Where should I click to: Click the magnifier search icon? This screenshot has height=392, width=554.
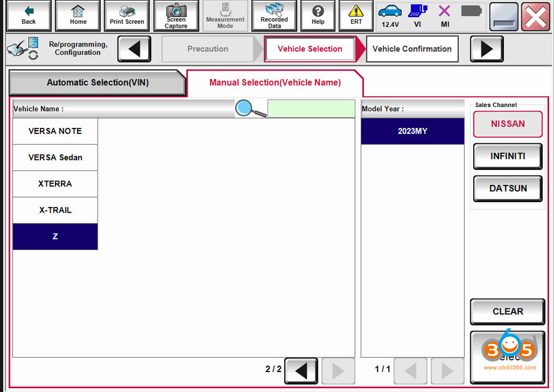click(250, 109)
